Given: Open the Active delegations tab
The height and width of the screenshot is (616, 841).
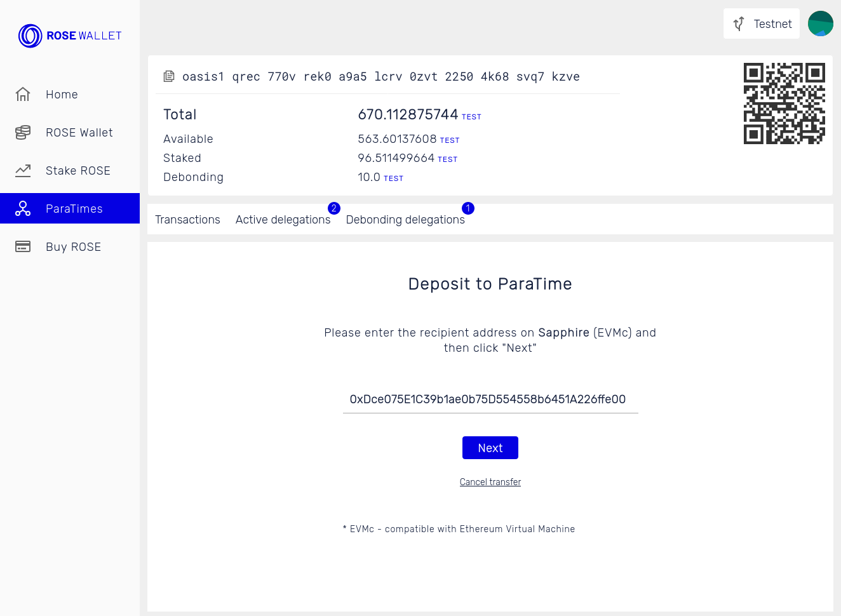Looking at the screenshot, I should pyautogui.click(x=284, y=219).
